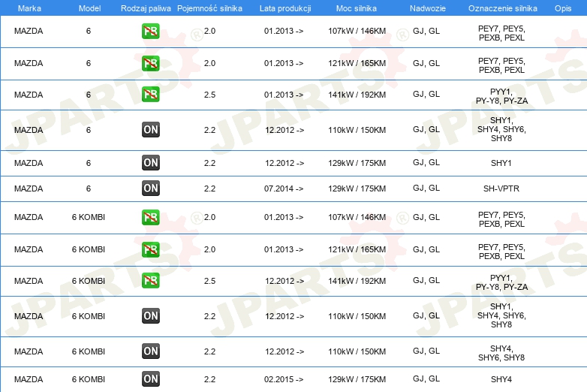Select PYY1, PY-Y8, PY-ZA code in non-KOMBI 6 row

501,97
